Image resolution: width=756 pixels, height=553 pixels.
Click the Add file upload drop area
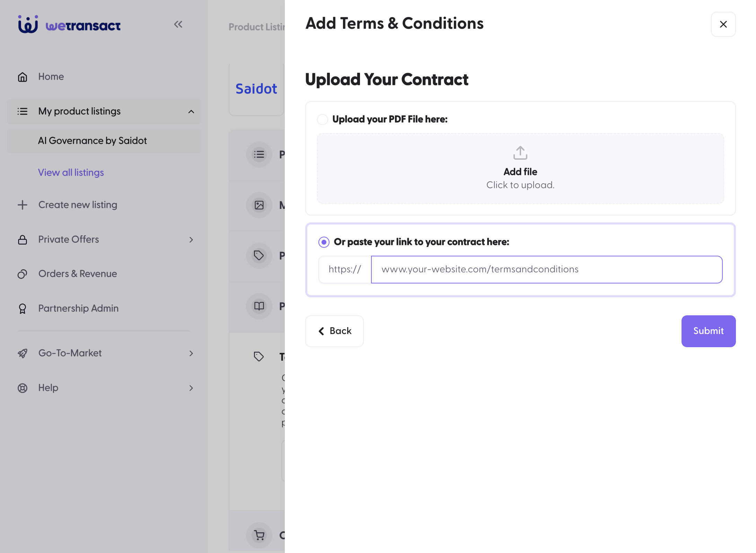point(520,168)
